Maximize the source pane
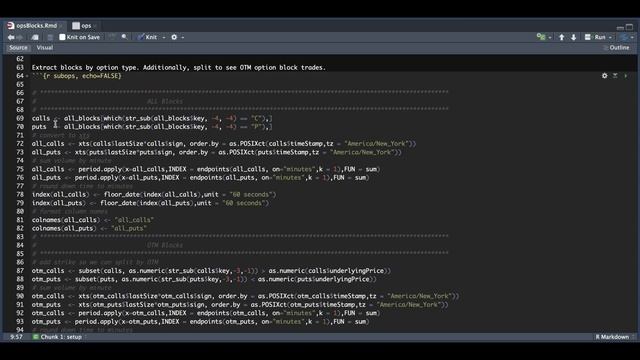 click(629, 27)
